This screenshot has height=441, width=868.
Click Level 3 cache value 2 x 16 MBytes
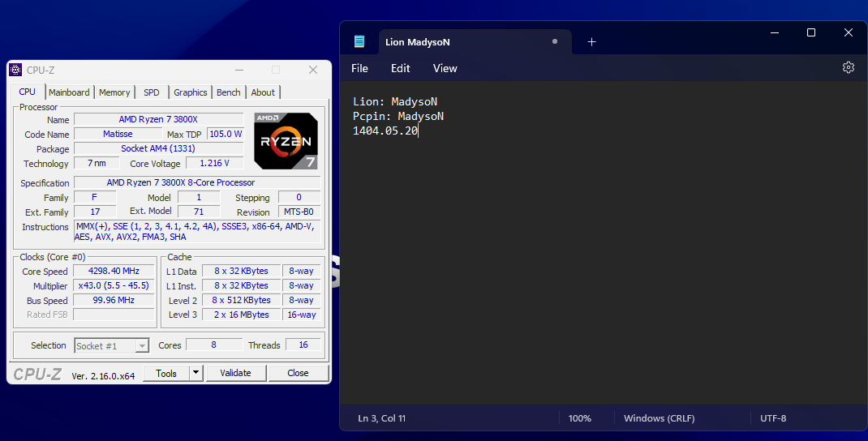click(x=241, y=315)
